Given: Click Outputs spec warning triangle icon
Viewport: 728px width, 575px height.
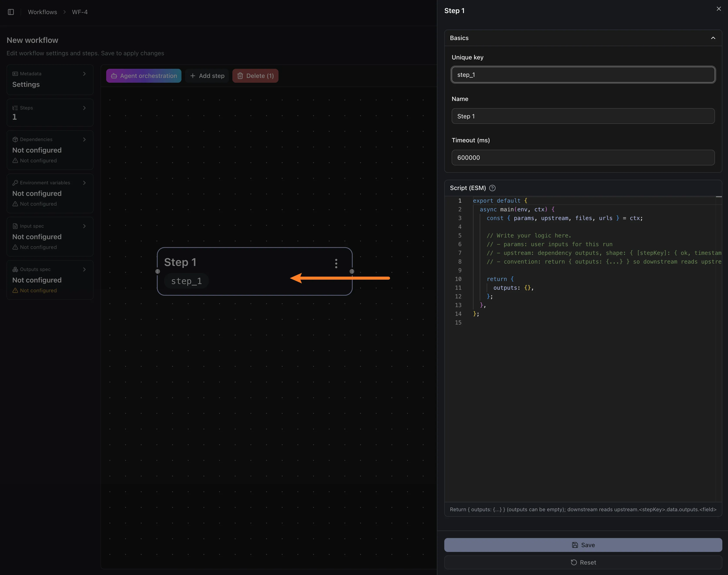Looking at the screenshot, I should (x=15, y=290).
